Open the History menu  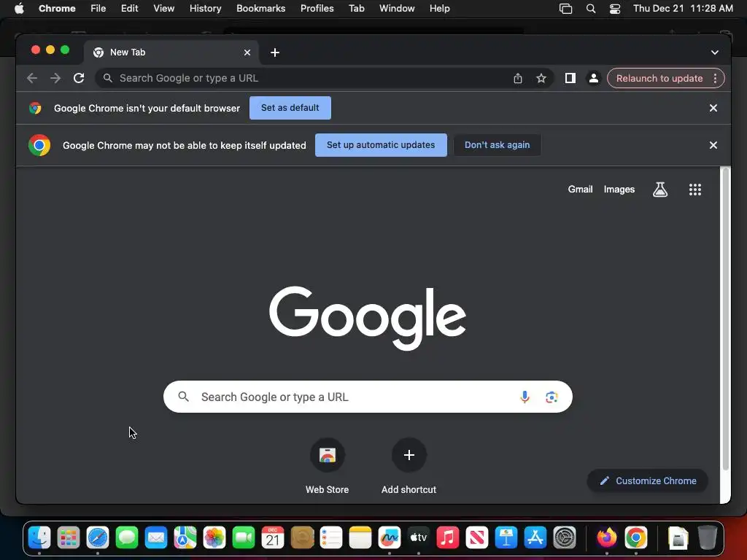(205, 9)
